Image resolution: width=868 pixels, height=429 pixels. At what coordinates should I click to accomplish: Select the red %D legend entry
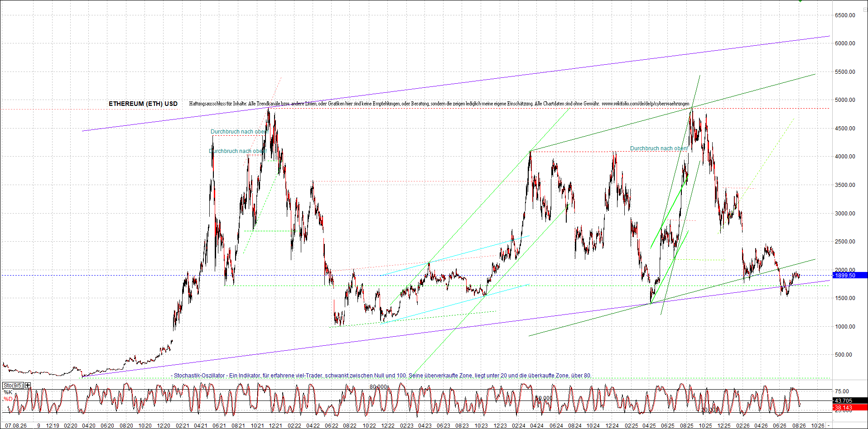click(8, 399)
